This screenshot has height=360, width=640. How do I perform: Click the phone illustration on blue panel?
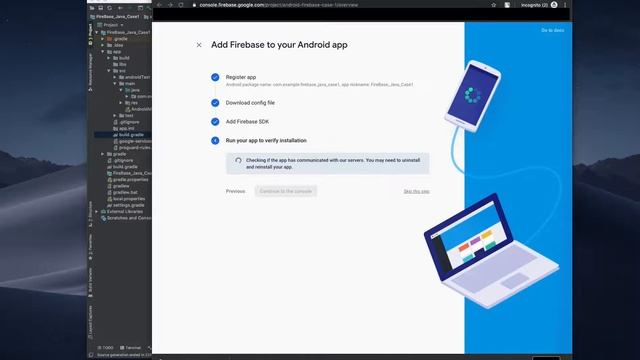[473, 96]
